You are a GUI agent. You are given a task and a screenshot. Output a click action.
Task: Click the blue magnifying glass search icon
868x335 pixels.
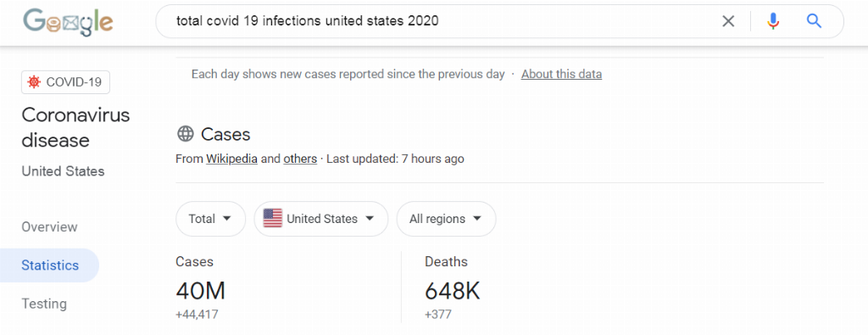point(814,21)
